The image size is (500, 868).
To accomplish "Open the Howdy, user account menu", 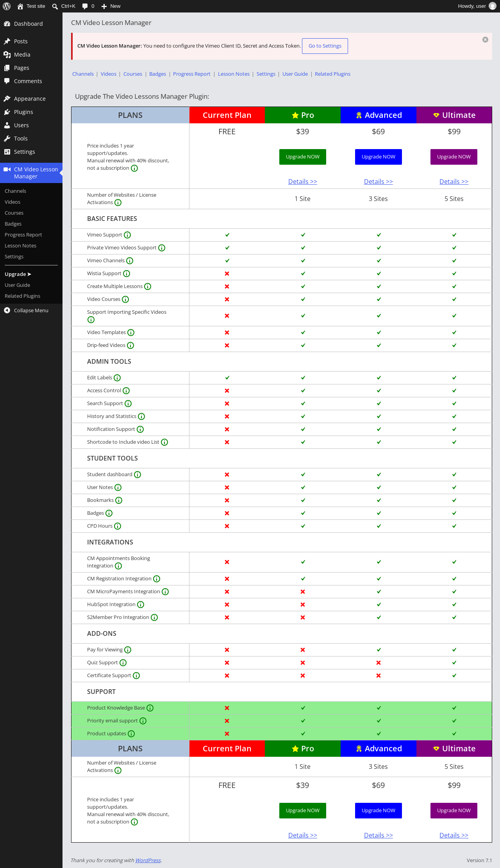I will pos(477,6).
